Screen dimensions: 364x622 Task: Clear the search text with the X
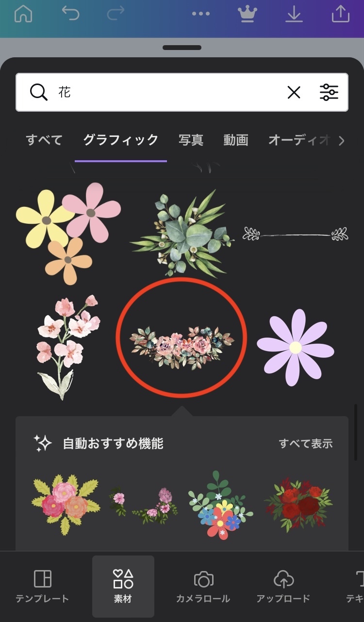point(294,92)
